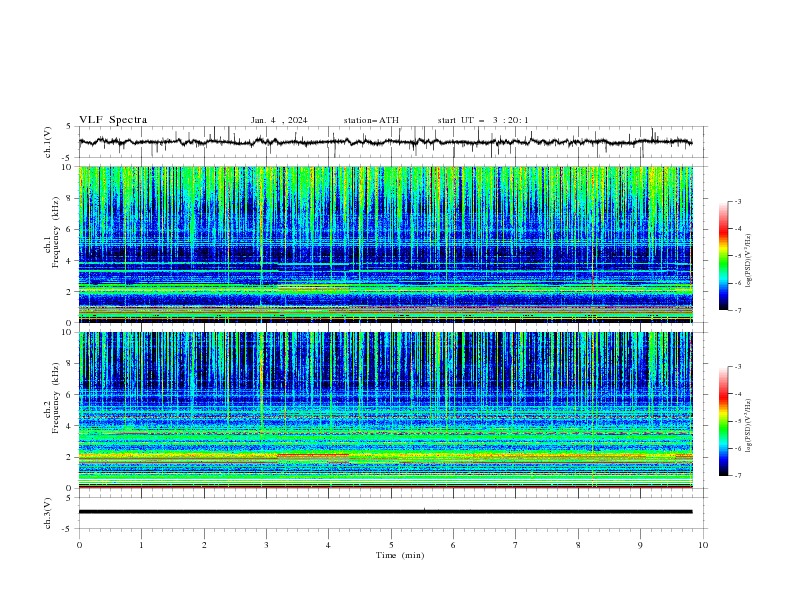Click time axis tick label "6"
Viewport: 792px width, 612px height.
(453, 545)
